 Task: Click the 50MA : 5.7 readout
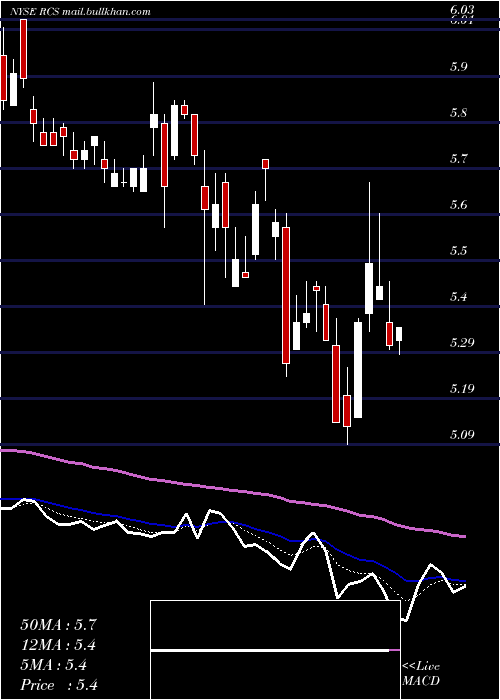pos(58,625)
